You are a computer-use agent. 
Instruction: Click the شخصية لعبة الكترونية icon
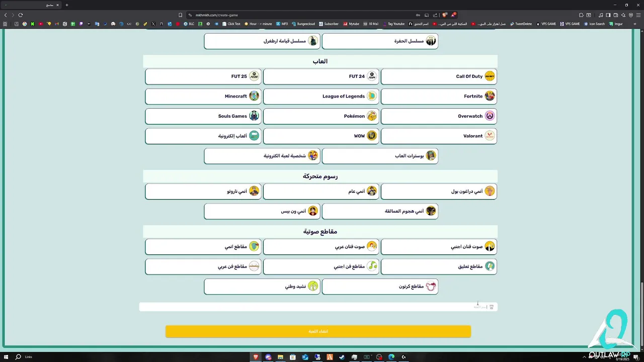pyautogui.click(x=313, y=156)
